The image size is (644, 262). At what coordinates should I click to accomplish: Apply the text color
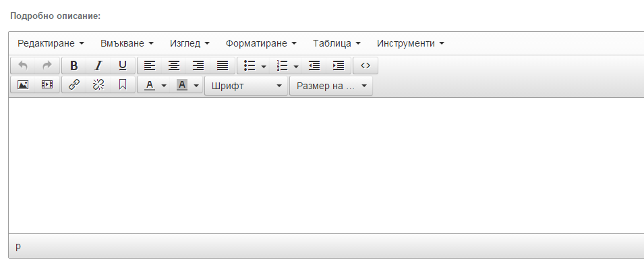tap(150, 85)
